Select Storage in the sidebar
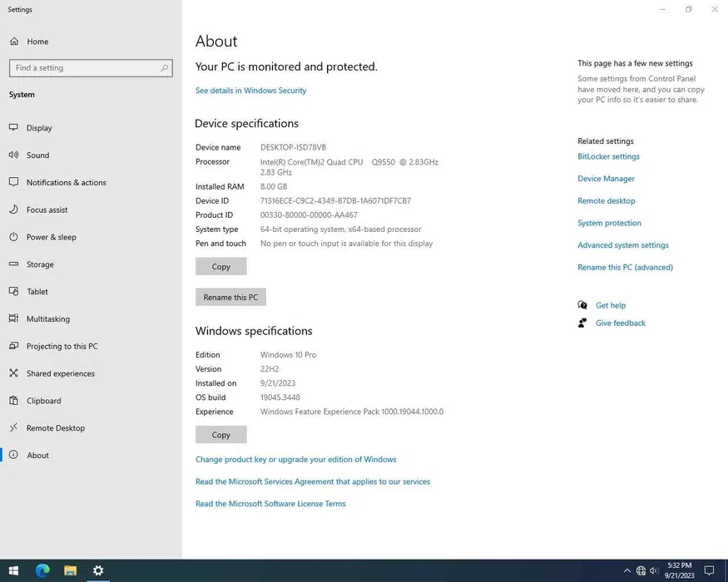The image size is (728, 582). [x=91, y=264]
